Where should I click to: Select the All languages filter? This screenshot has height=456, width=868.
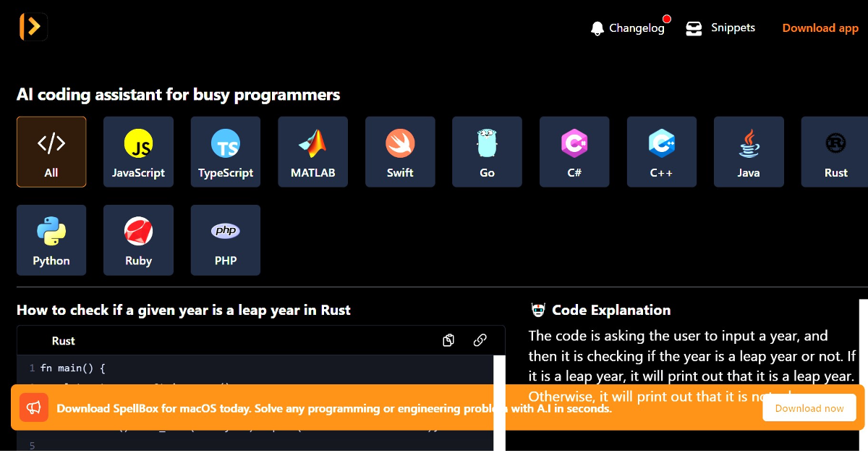coord(51,152)
